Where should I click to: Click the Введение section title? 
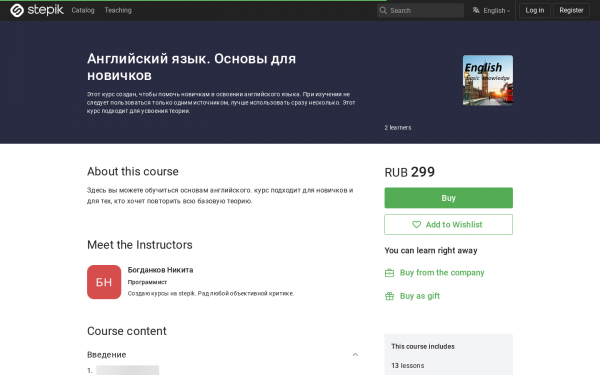[x=106, y=355]
